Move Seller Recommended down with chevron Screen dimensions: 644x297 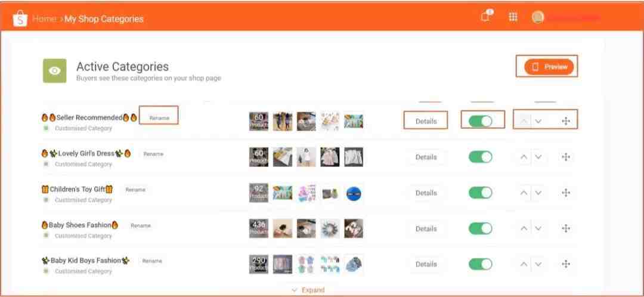(x=538, y=121)
